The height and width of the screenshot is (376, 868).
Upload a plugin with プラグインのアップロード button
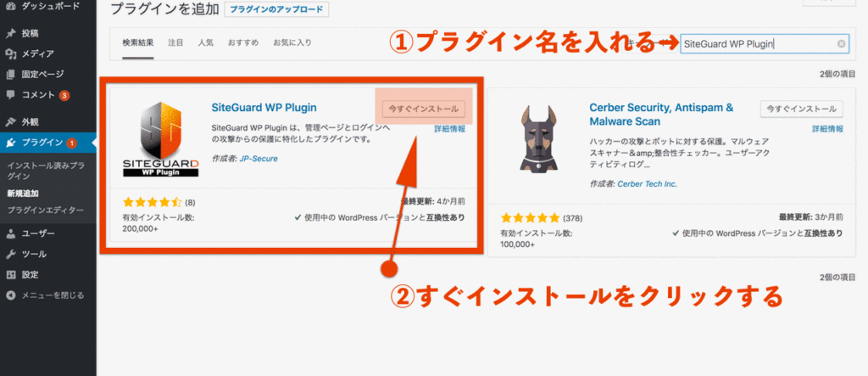pos(277,10)
